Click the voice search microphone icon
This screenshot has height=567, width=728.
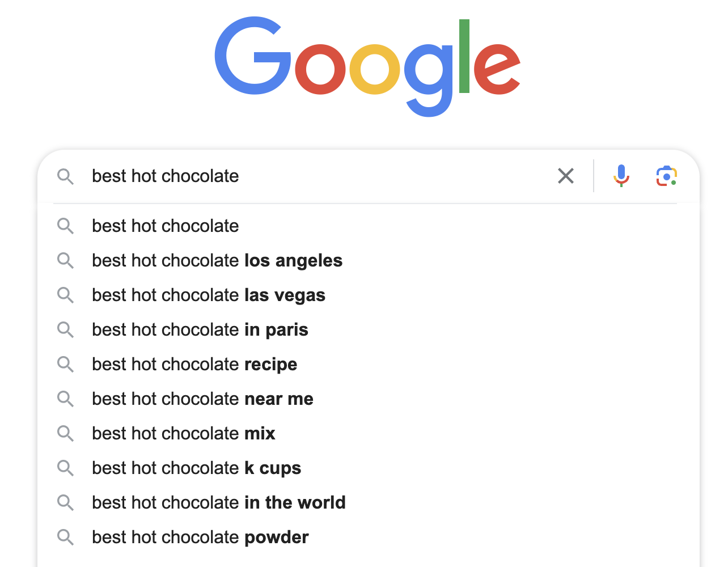[x=621, y=176]
